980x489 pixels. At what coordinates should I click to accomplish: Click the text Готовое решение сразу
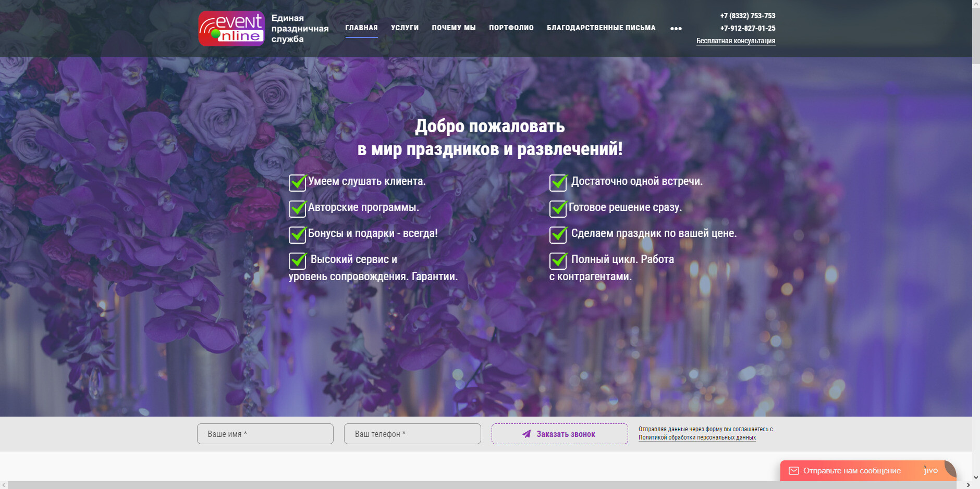pos(625,207)
